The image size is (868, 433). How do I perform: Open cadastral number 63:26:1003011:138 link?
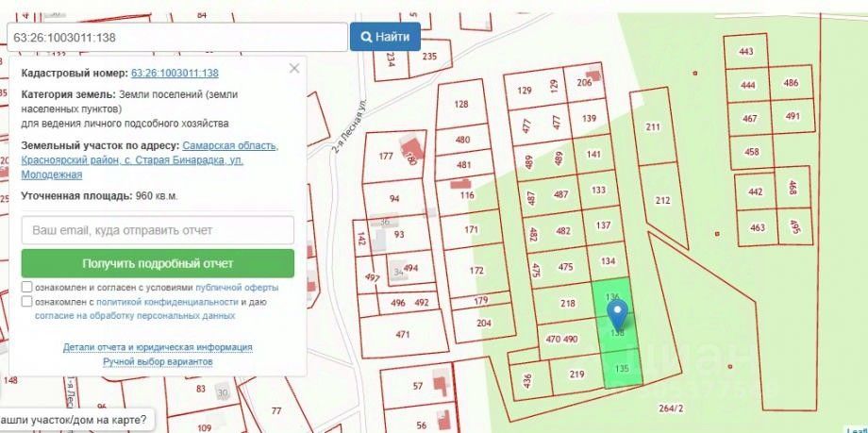coord(175,73)
